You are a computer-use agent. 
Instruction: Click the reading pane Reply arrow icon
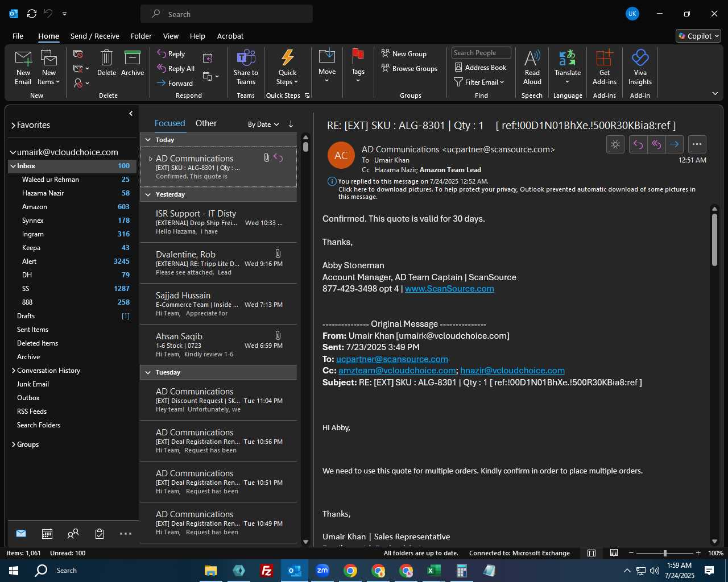(638, 144)
